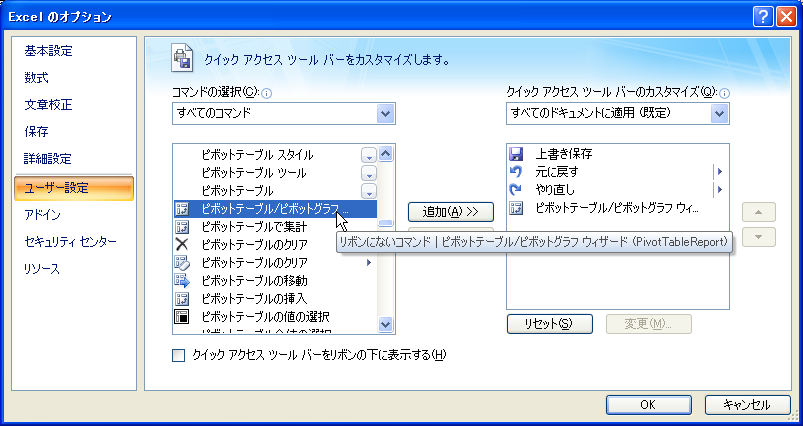This screenshot has width=803, height=426.
Task: Select 上書き保存 in the toolbar list
Action: click(x=564, y=154)
